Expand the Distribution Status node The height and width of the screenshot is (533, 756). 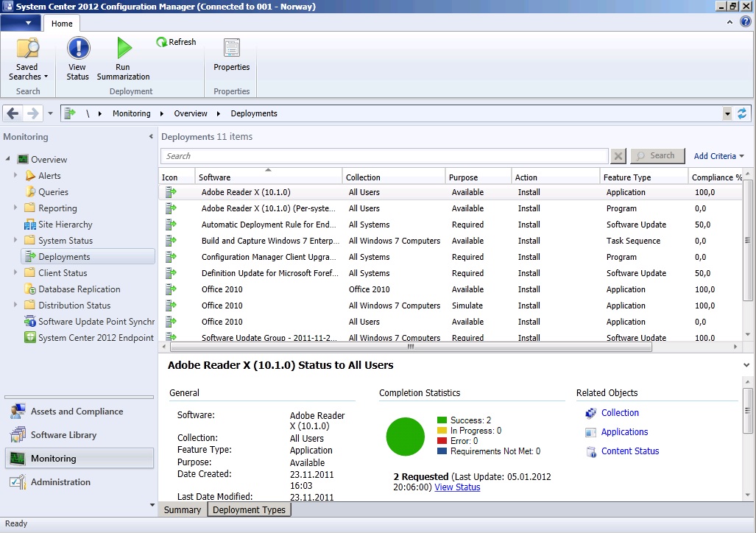click(x=15, y=305)
